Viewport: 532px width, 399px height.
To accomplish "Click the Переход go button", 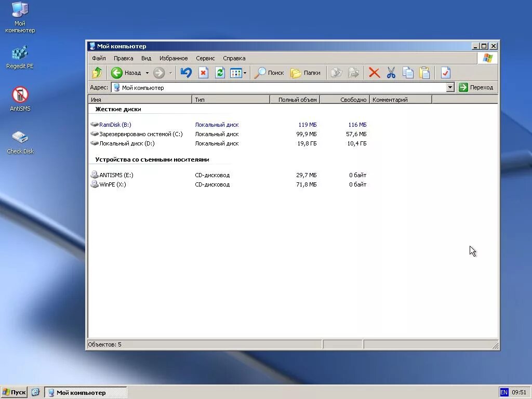I will 476,87.
